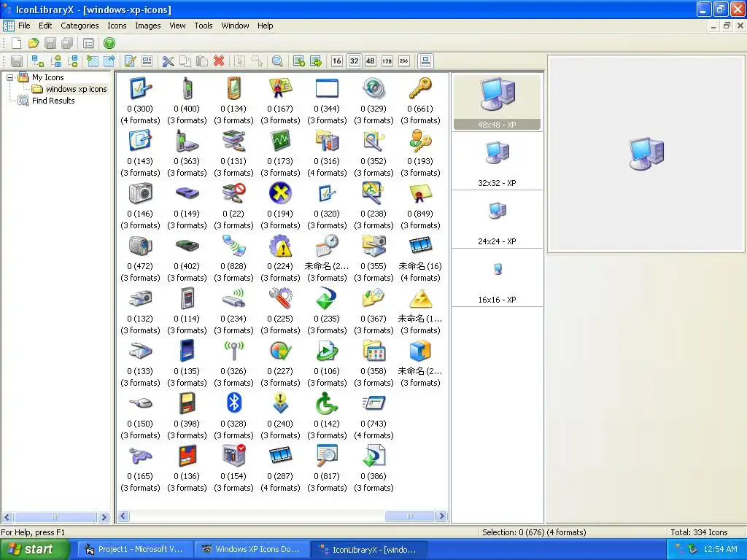Click the export icons toolbar button
This screenshot has width=747, height=560.
tap(109, 61)
